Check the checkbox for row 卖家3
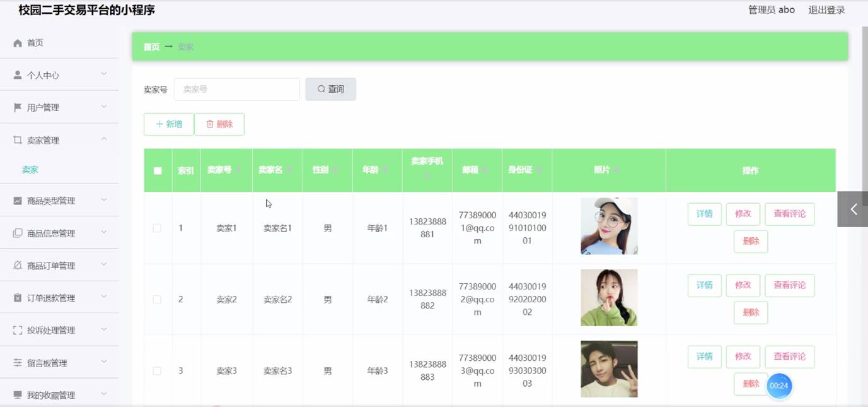Screen dimensions: 868x407 tap(157, 370)
